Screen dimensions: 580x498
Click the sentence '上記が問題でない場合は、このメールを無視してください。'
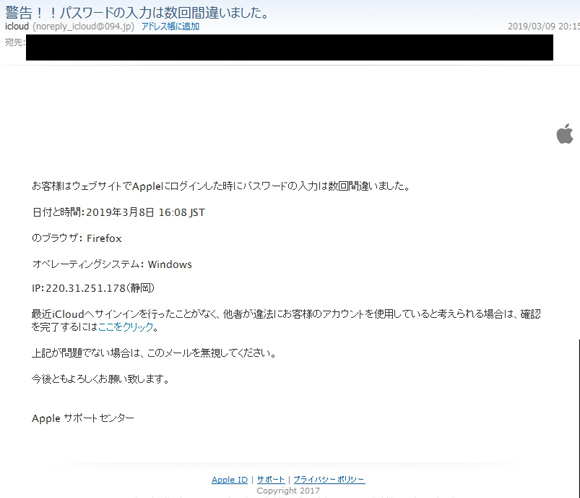point(154,353)
